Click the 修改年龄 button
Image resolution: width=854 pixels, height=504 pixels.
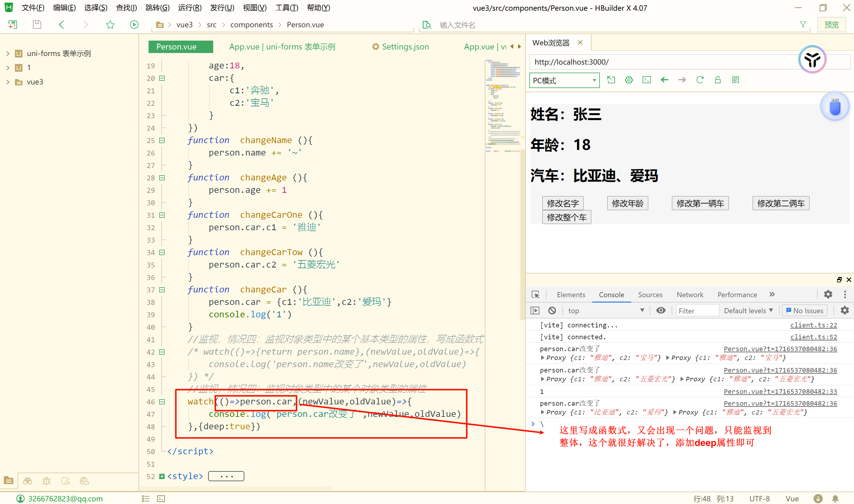click(627, 204)
